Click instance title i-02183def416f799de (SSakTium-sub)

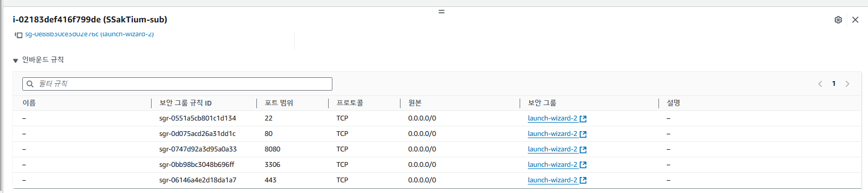(90, 20)
